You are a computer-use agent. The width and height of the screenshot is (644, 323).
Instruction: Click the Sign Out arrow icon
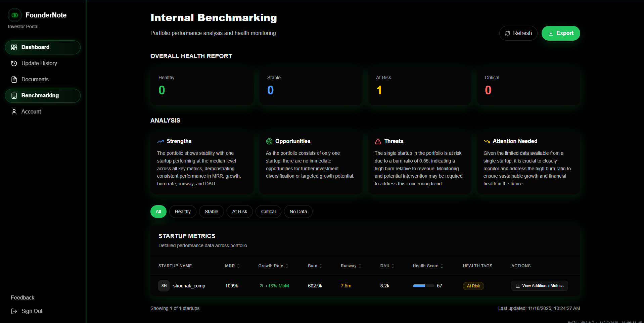[x=14, y=311]
